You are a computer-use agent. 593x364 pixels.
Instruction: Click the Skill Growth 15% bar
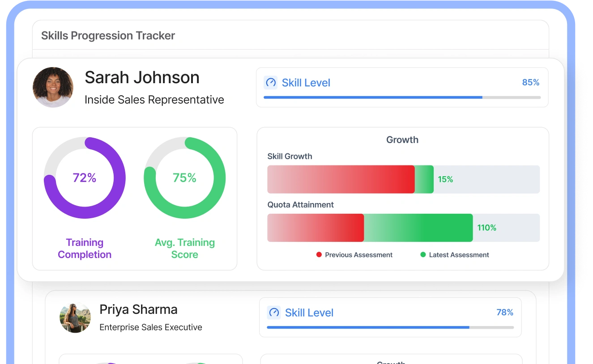tap(403, 179)
